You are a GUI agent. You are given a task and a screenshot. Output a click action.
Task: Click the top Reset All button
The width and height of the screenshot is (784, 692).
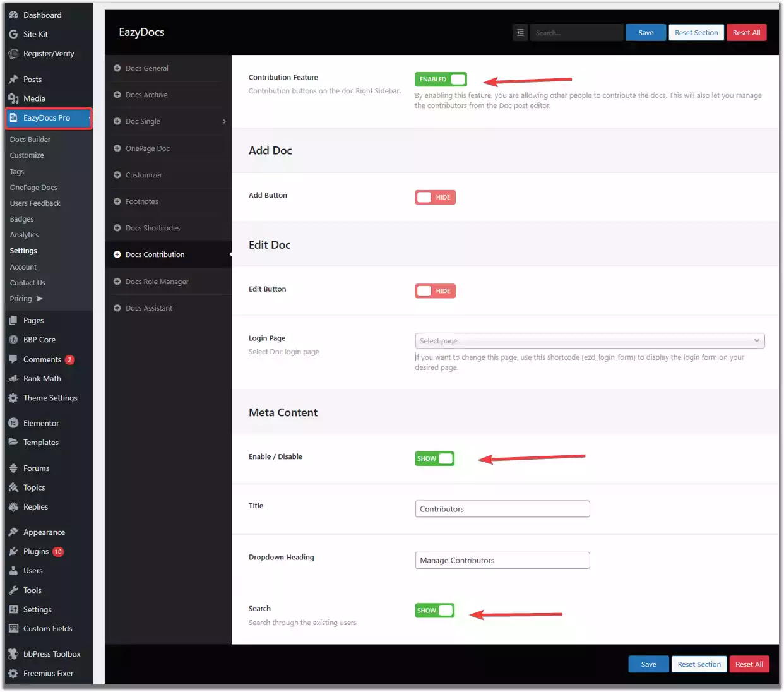(746, 33)
